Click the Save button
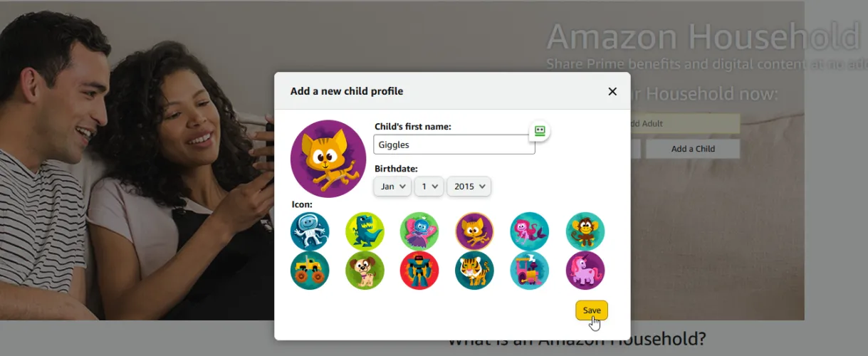The width and height of the screenshot is (868, 356). coord(592,310)
